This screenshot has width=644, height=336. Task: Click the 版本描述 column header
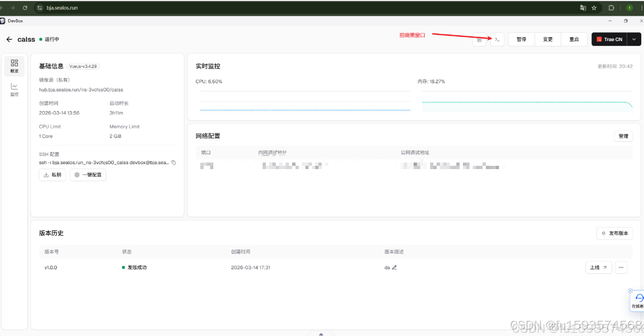[394, 252]
